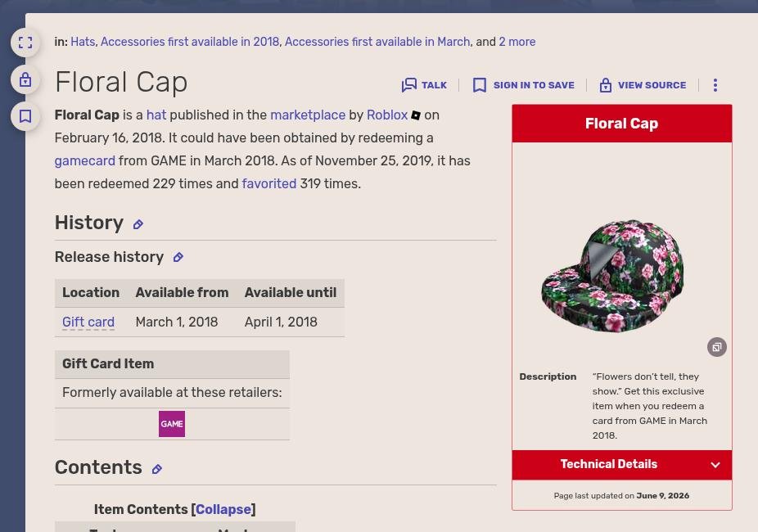Image resolution: width=758 pixels, height=532 pixels.
Task: Open Accessories first available in March category
Action: [377, 42]
